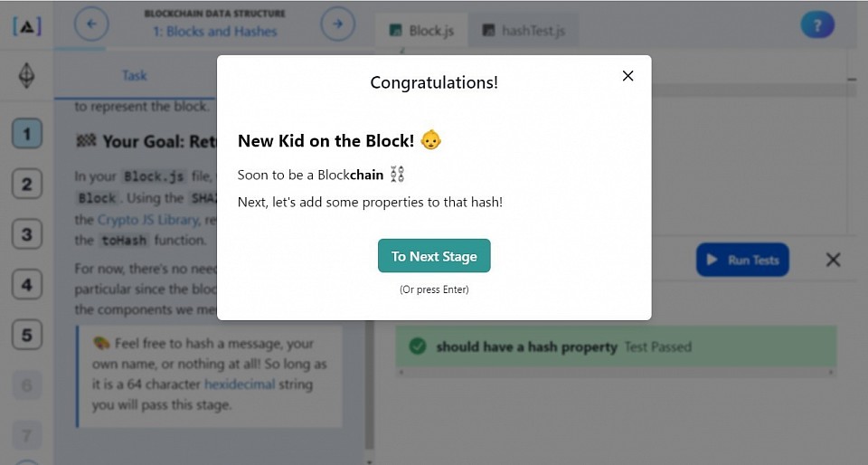Run Tests for the code

coord(742,260)
